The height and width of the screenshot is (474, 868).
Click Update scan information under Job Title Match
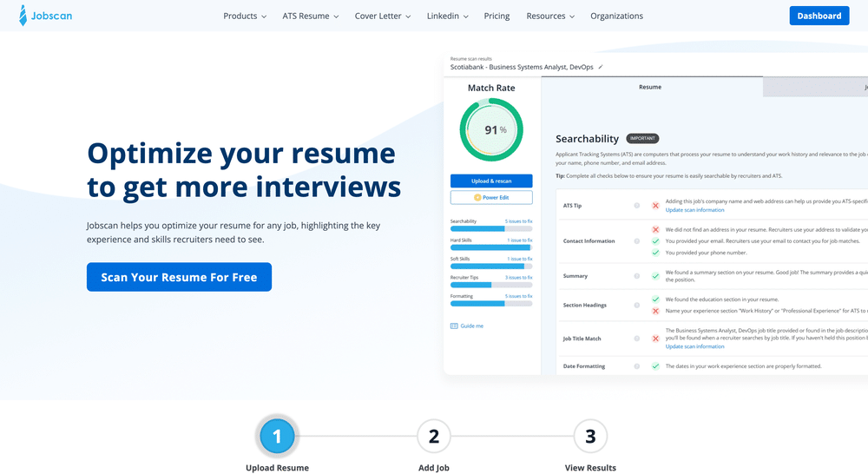coord(694,346)
